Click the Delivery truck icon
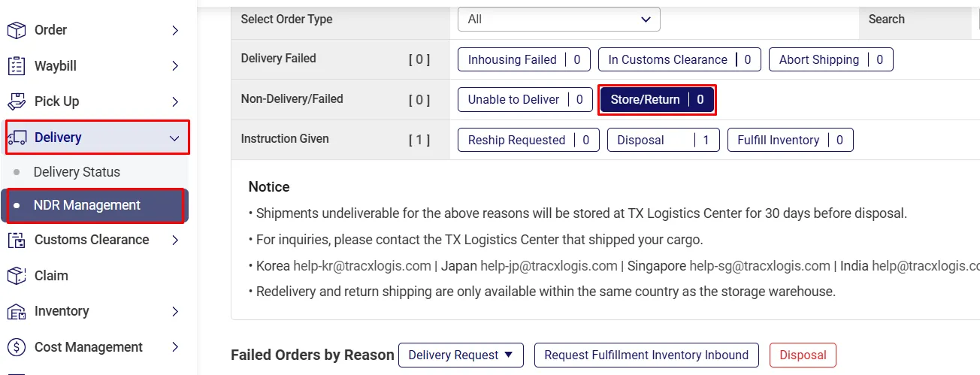This screenshot has height=375, width=980. click(17, 138)
